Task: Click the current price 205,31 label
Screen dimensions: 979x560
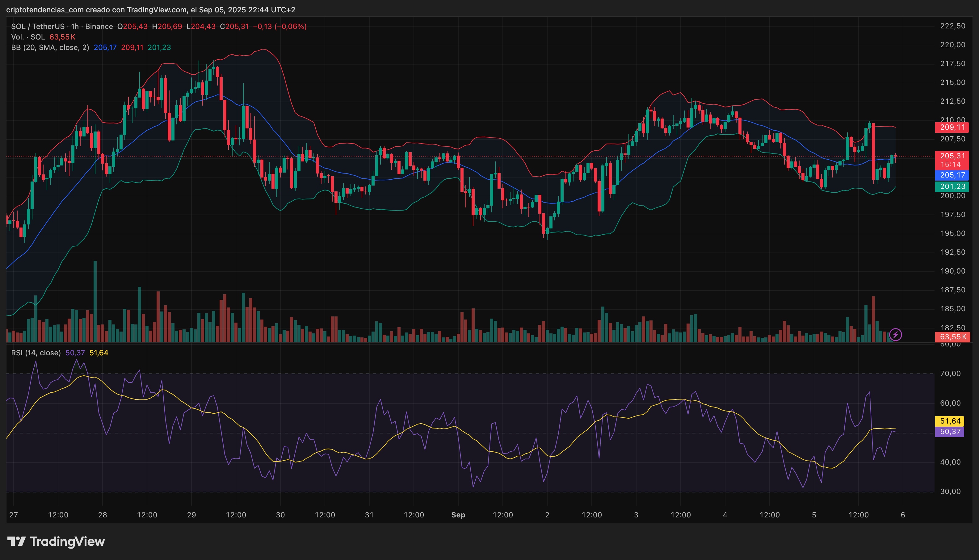Action: tap(952, 156)
